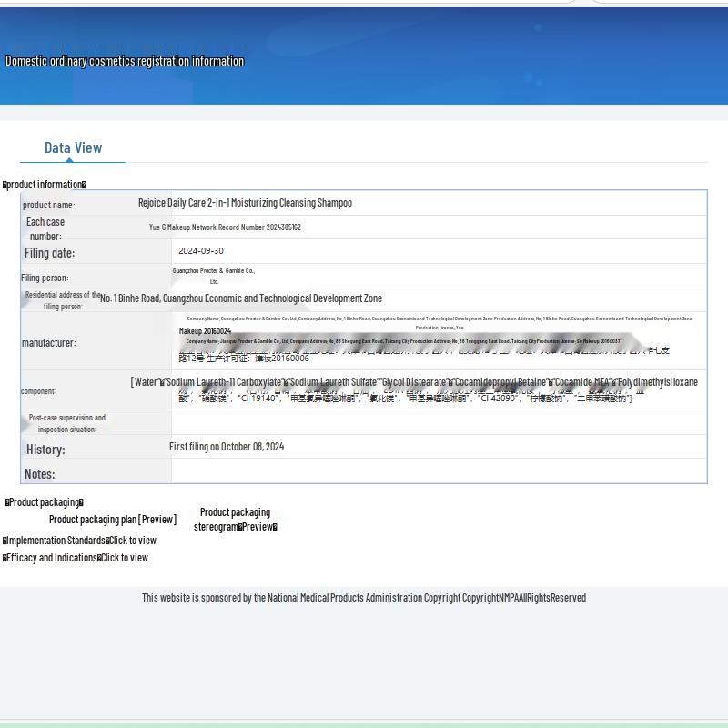Click the Filing date row label
This screenshot has height=728, width=728.
tap(50, 253)
